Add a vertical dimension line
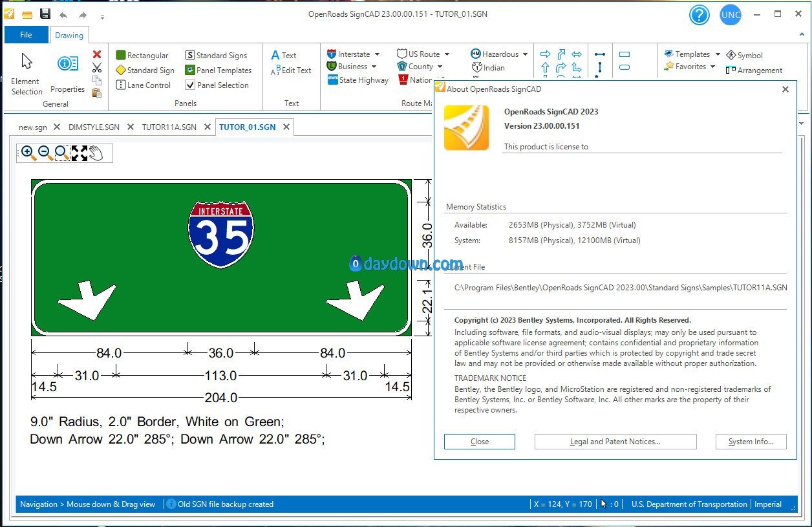This screenshot has width=812, height=527. [600, 67]
